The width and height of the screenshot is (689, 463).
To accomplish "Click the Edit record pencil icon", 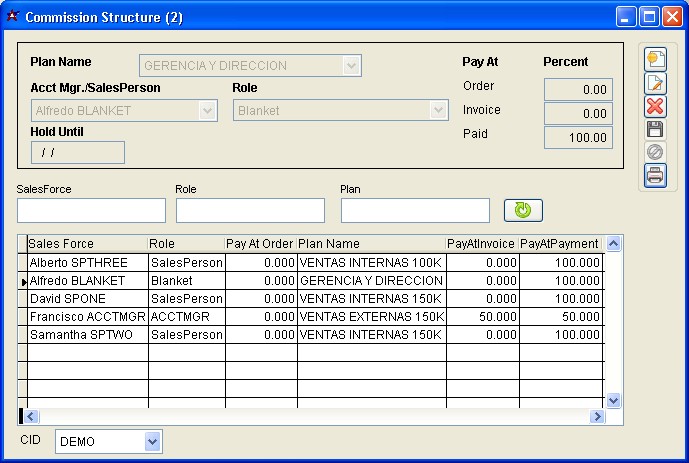I will tap(655, 83).
